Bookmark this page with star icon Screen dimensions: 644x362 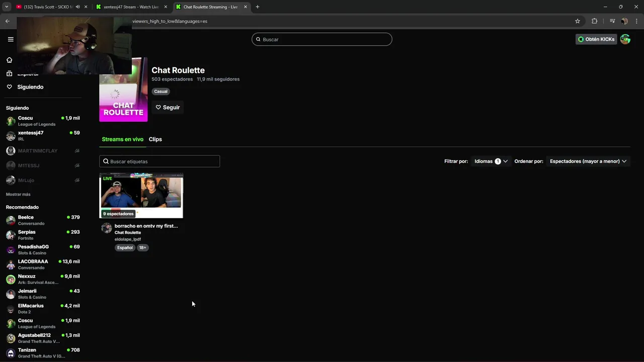pos(578,21)
